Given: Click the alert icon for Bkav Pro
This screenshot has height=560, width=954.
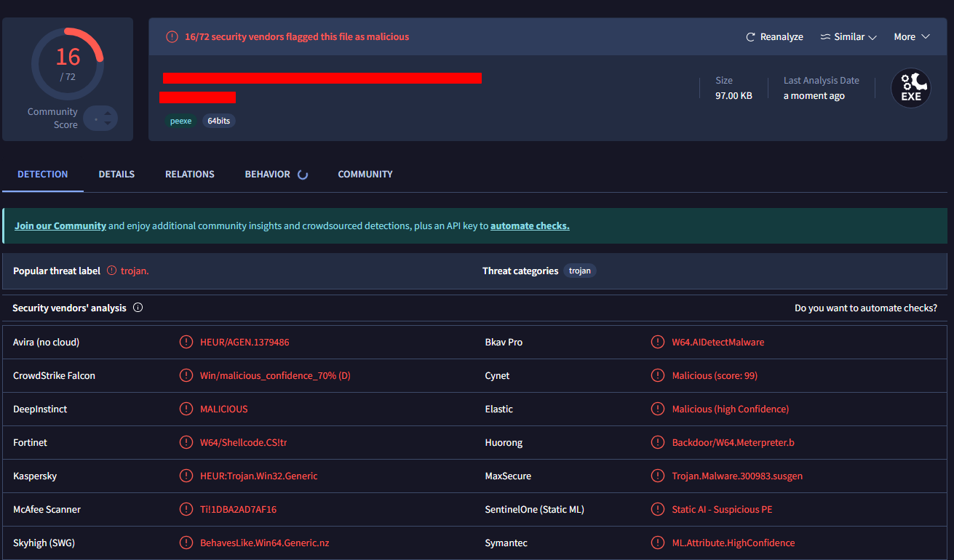Looking at the screenshot, I should 658,342.
